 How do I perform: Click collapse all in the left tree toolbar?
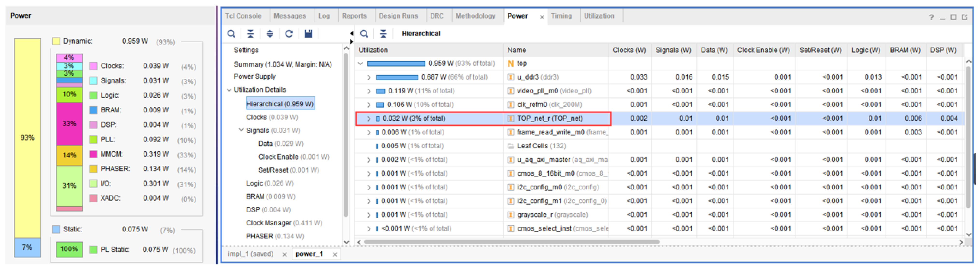coord(250,34)
